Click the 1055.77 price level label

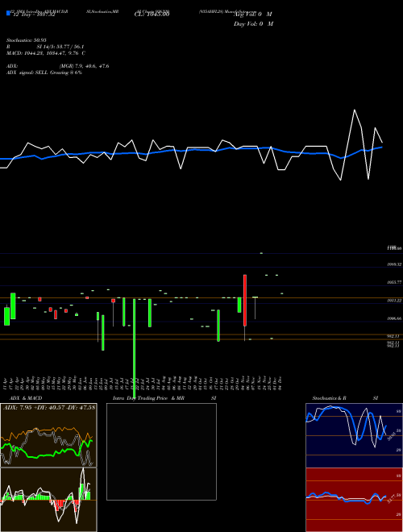click(x=394, y=282)
